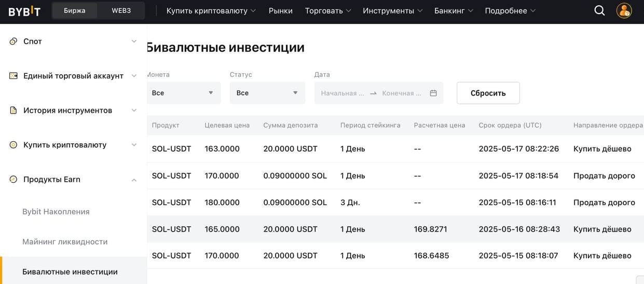Open the calendar icon in date field
This screenshot has width=644, height=284.
click(x=433, y=93)
